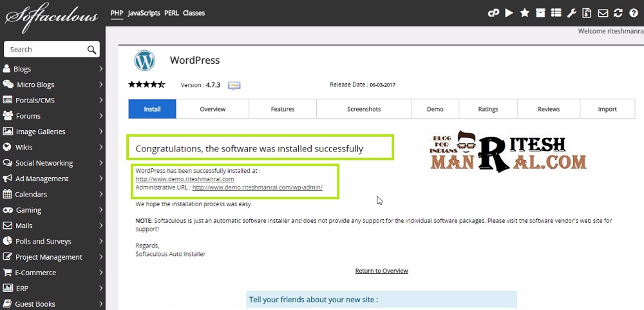Click the Calendars grid icon
Image resolution: width=644 pixels, height=310 pixels.
tap(7, 193)
